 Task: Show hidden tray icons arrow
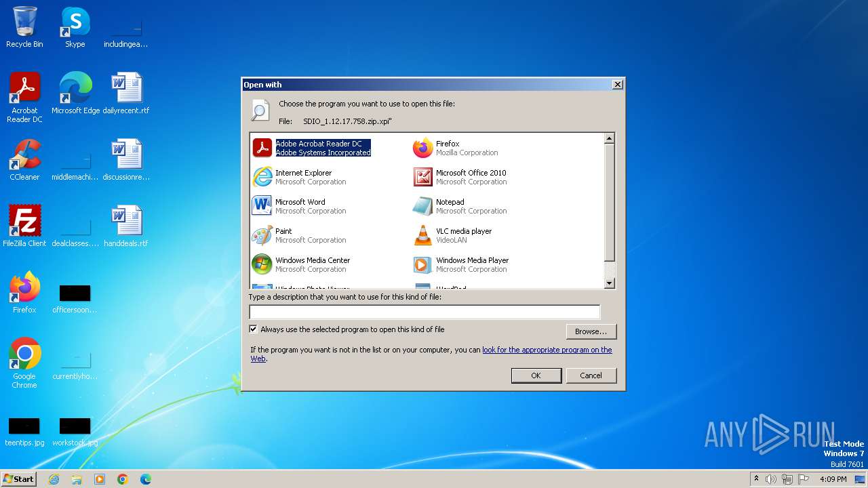[x=756, y=479]
